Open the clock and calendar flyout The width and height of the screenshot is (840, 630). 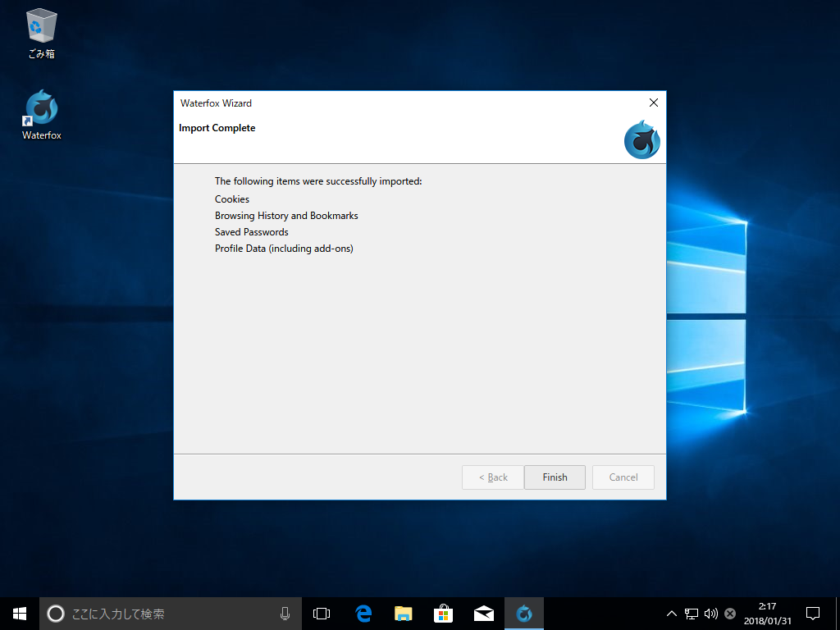(x=767, y=614)
